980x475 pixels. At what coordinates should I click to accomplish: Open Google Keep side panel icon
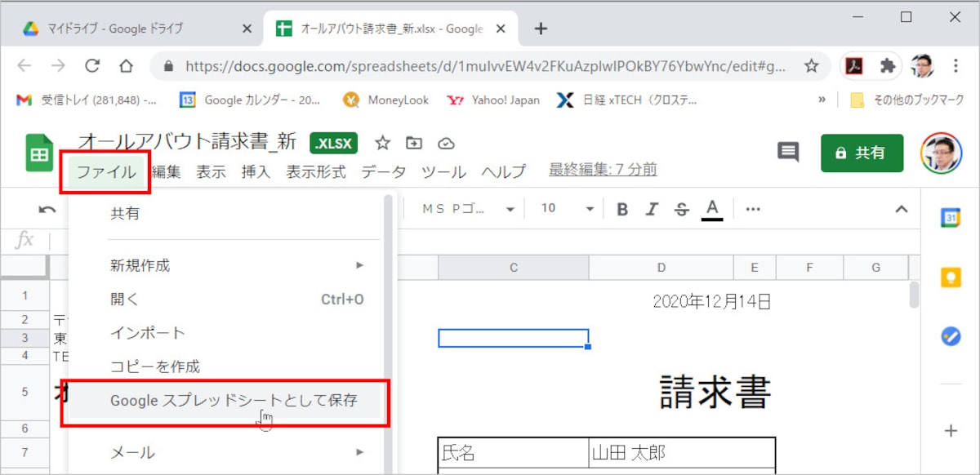951,277
